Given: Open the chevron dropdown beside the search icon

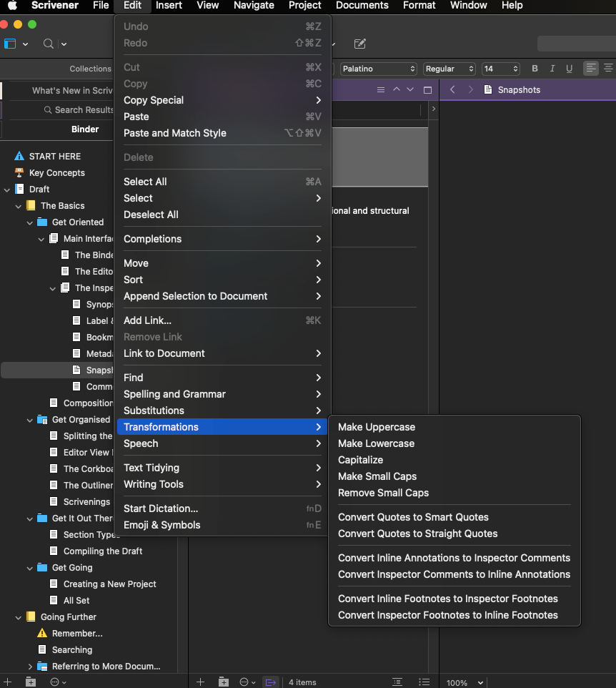Looking at the screenshot, I should (64, 44).
